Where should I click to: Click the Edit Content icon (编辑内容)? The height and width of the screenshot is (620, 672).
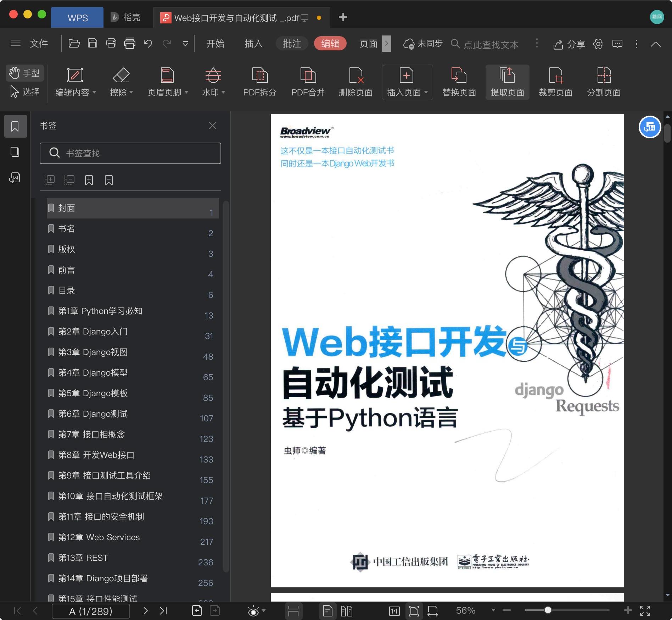pyautogui.click(x=75, y=76)
